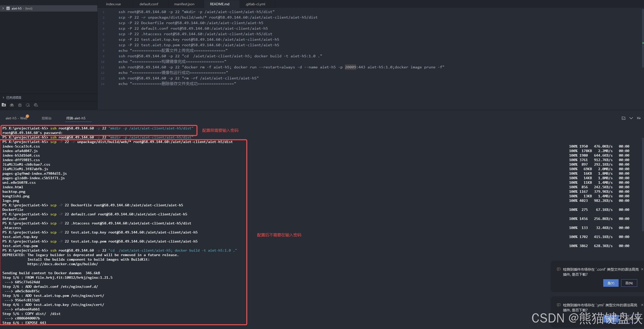Close the terminal using the X-down icon
Image resolution: width=644 pixels, height=329 pixels.
(639, 118)
